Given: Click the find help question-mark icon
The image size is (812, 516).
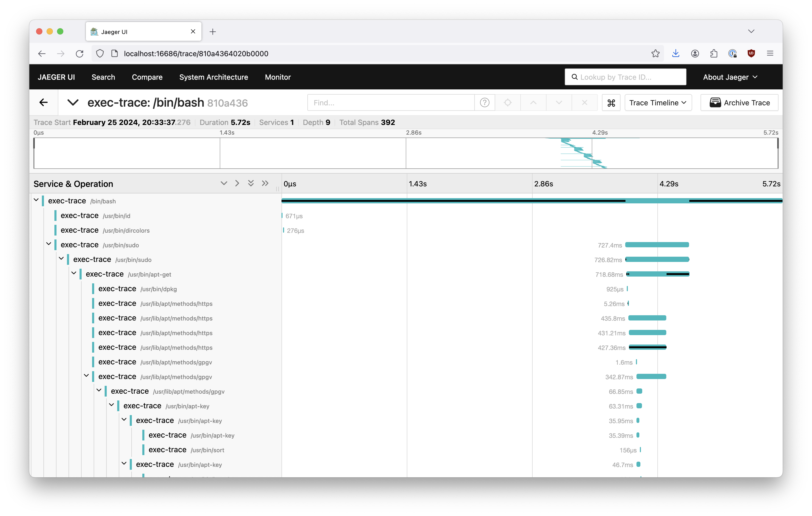Looking at the screenshot, I should (484, 103).
